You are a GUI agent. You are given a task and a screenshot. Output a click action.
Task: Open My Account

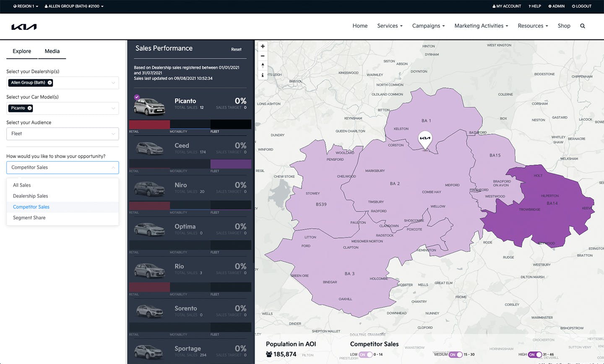507,6
